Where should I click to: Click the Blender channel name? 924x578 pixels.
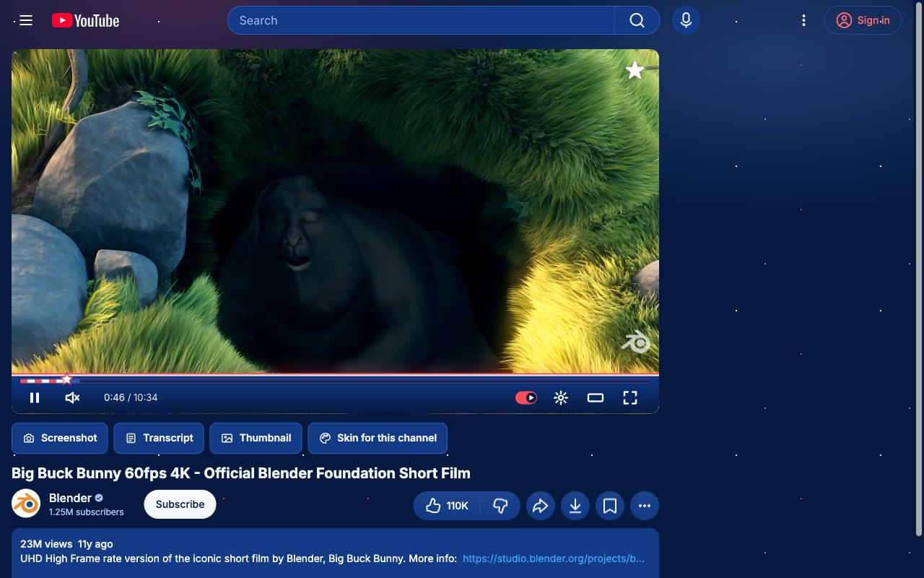point(70,498)
